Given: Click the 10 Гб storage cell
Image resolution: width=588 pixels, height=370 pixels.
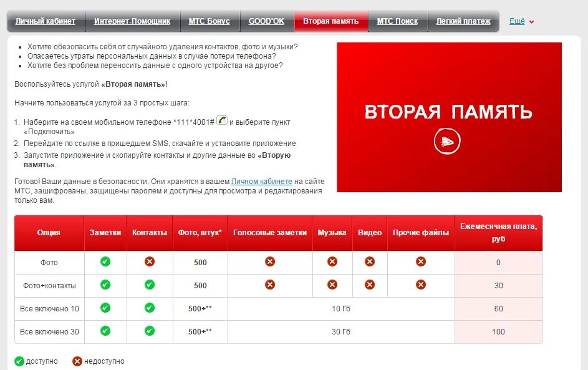Looking at the screenshot, I should tap(341, 309).
